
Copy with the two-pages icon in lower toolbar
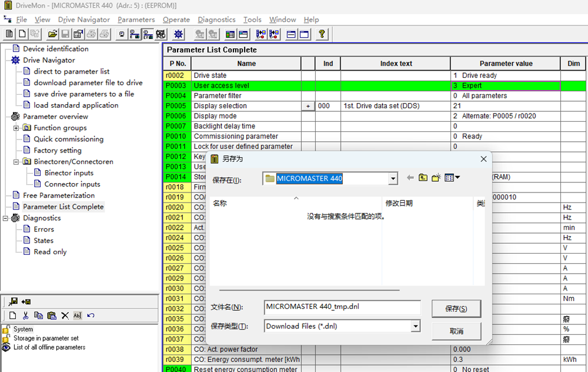click(38, 315)
